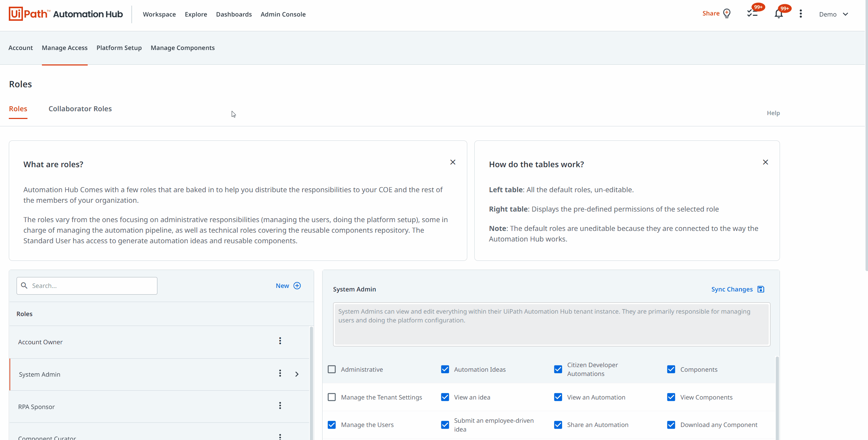The width and height of the screenshot is (868, 440).
Task: Disable the View an idea checkbox
Action: point(445,397)
